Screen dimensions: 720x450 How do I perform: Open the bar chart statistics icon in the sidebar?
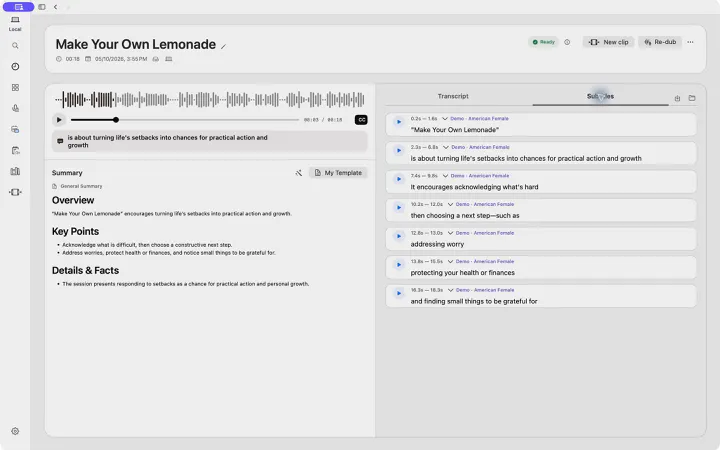tap(15, 171)
